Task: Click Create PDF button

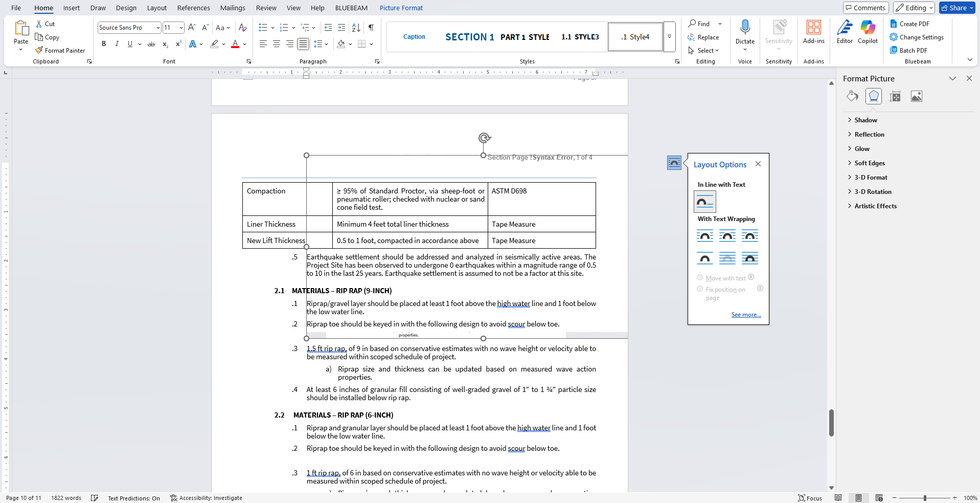Action: 910,24
